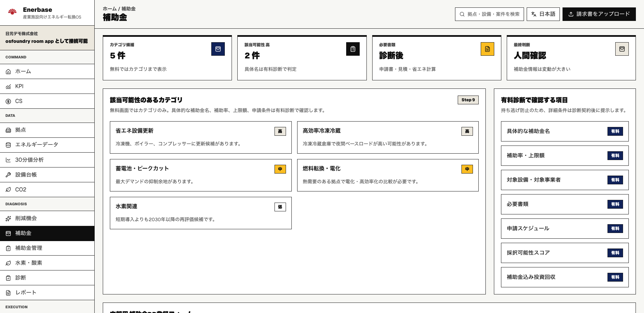Image resolution: width=644 pixels, height=313 pixels.
Task: Open the 高効率冷凍冷蔵 category card
Action: [388, 137]
